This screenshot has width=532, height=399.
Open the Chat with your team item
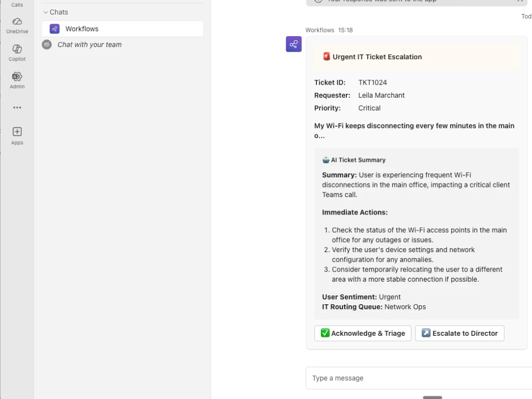pos(89,45)
